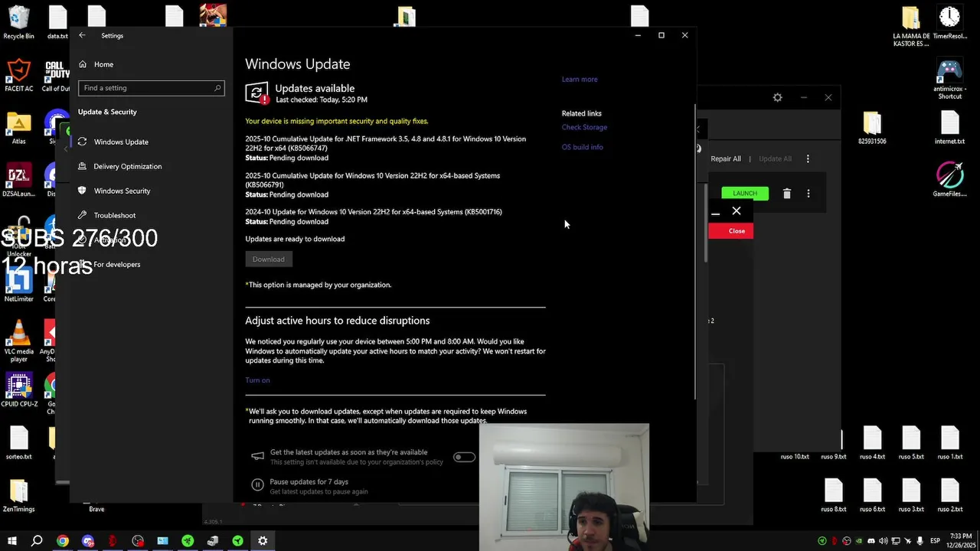Open Windows Start menu
This screenshot has width=980, height=551.
(11, 541)
